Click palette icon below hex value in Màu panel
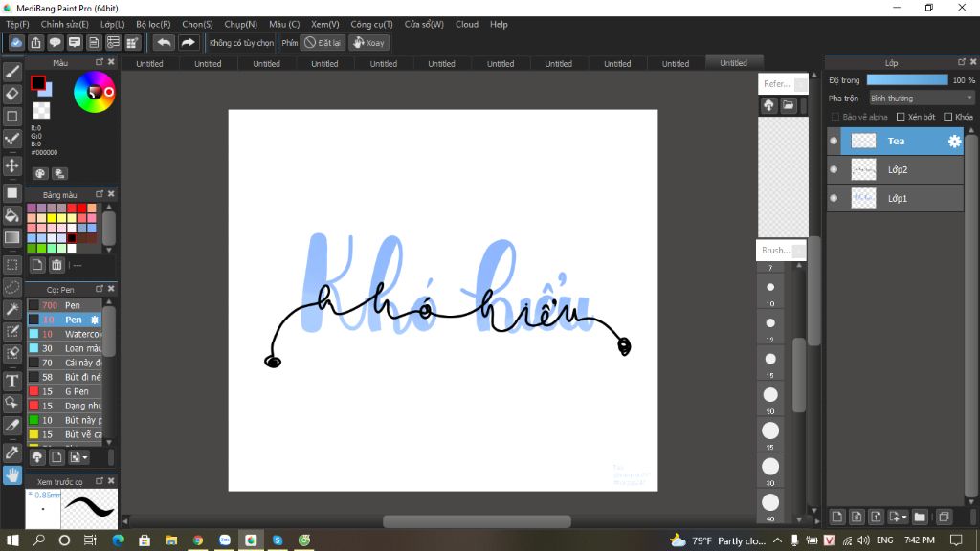 click(40, 174)
